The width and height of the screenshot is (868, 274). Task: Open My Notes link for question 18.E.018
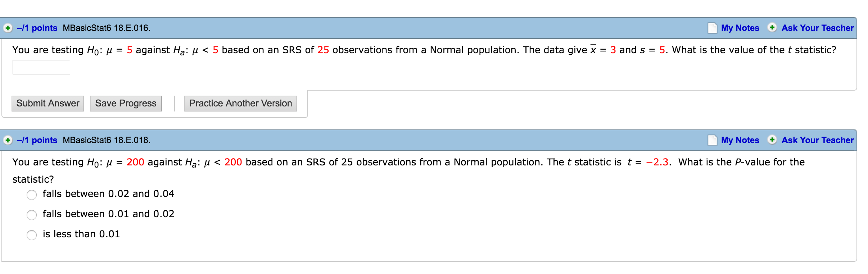coord(740,140)
